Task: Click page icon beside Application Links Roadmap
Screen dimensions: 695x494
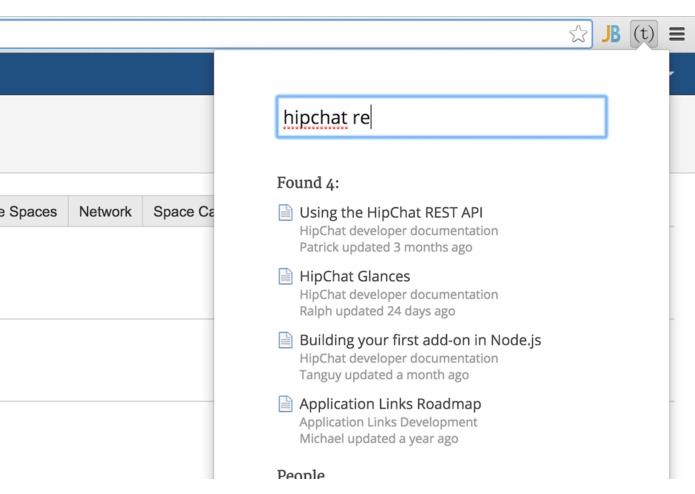Action: [285, 404]
